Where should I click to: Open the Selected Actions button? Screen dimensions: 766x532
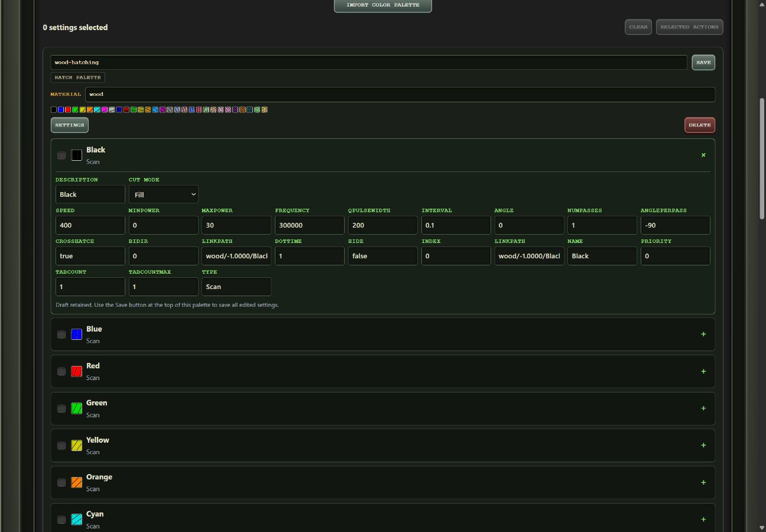pyautogui.click(x=689, y=27)
